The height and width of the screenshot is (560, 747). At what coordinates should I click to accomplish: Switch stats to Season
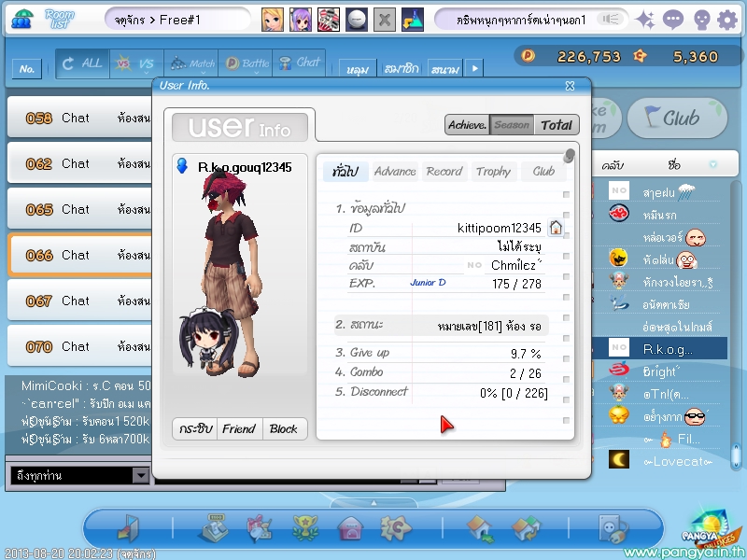click(512, 125)
